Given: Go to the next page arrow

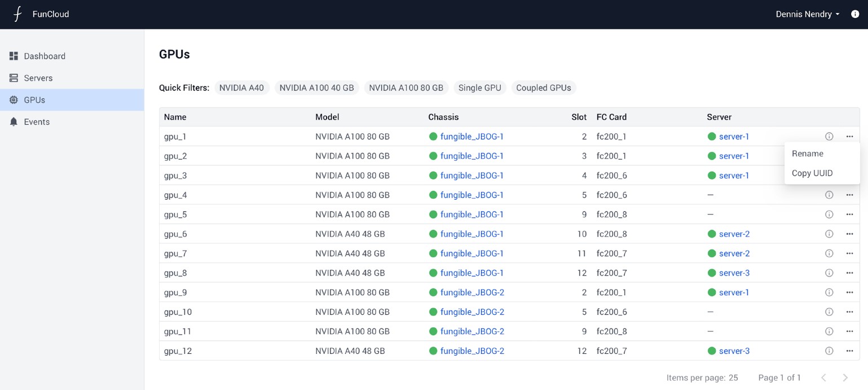Looking at the screenshot, I should click(845, 378).
